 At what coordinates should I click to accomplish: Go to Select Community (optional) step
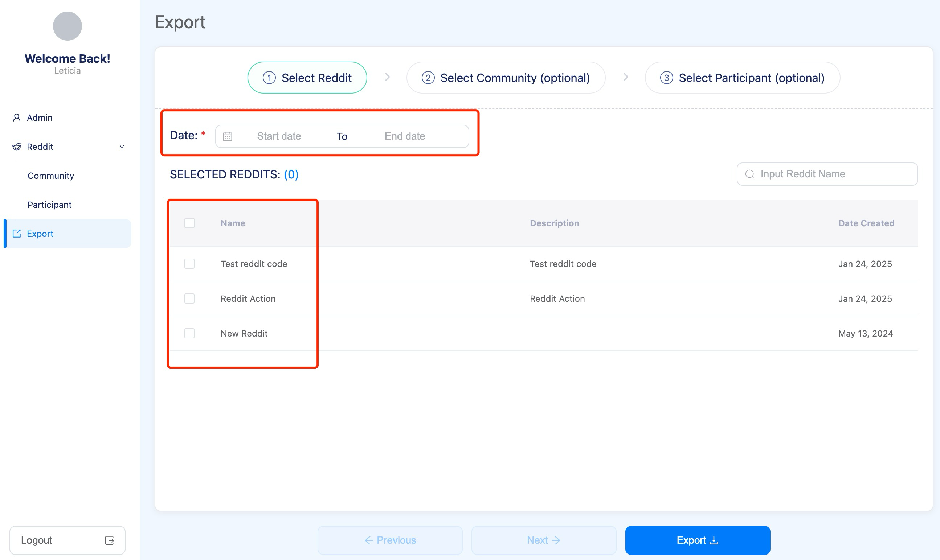(506, 78)
